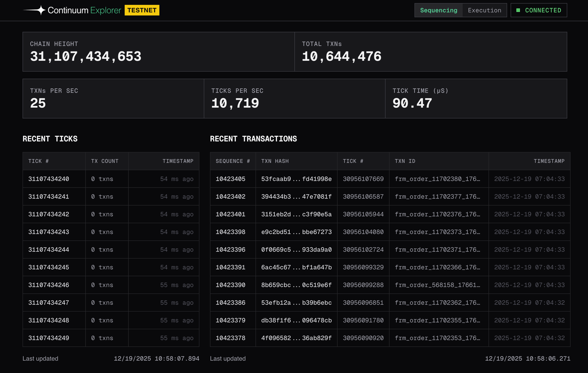Viewport: 588px width, 373px height.
Task: Select the Sequencing view toggle
Action: coord(438,10)
